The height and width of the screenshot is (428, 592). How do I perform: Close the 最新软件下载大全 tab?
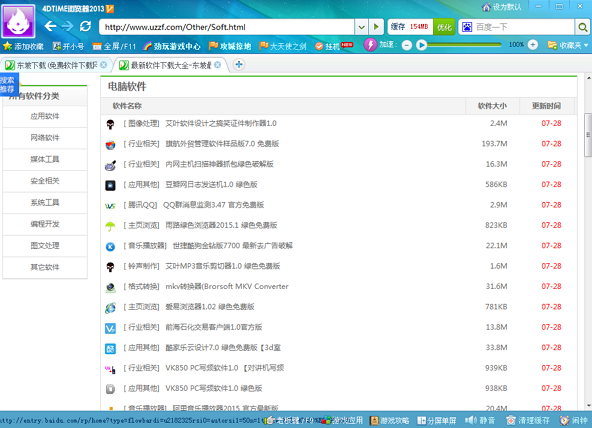[x=217, y=65]
